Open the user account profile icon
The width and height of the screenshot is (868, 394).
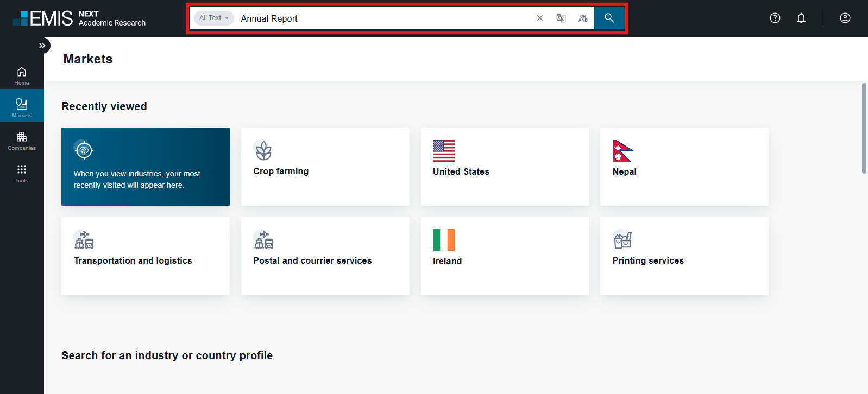(x=845, y=18)
